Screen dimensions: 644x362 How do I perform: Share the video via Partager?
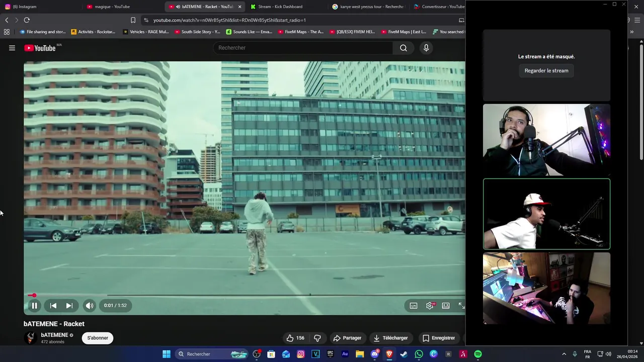(x=347, y=338)
